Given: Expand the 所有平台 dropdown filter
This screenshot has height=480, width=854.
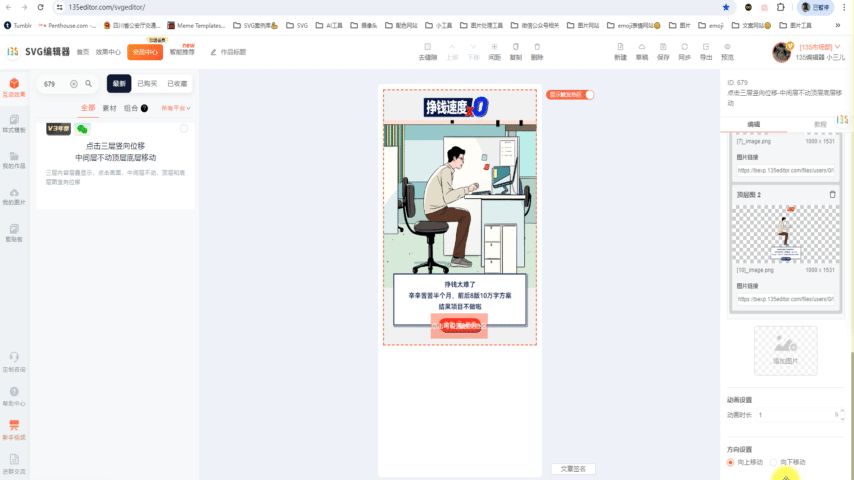Looking at the screenshot, I should pyautogui.click(x=176, y=108).
